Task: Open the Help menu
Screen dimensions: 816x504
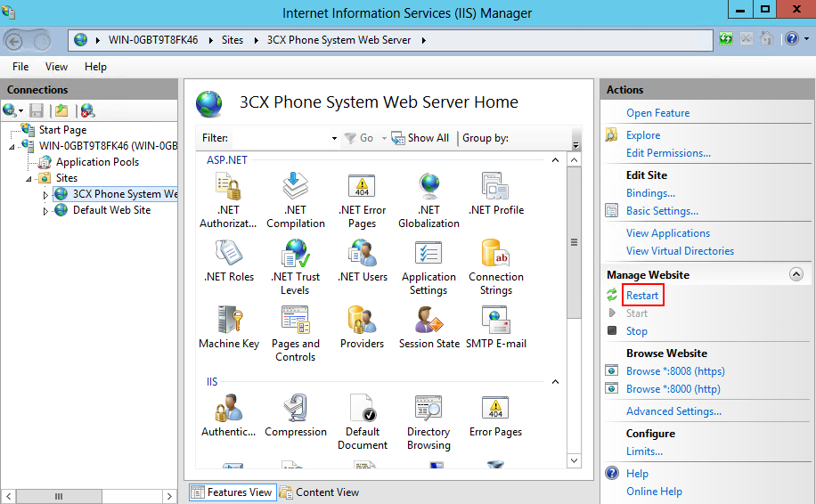Action: pos(95,67)
